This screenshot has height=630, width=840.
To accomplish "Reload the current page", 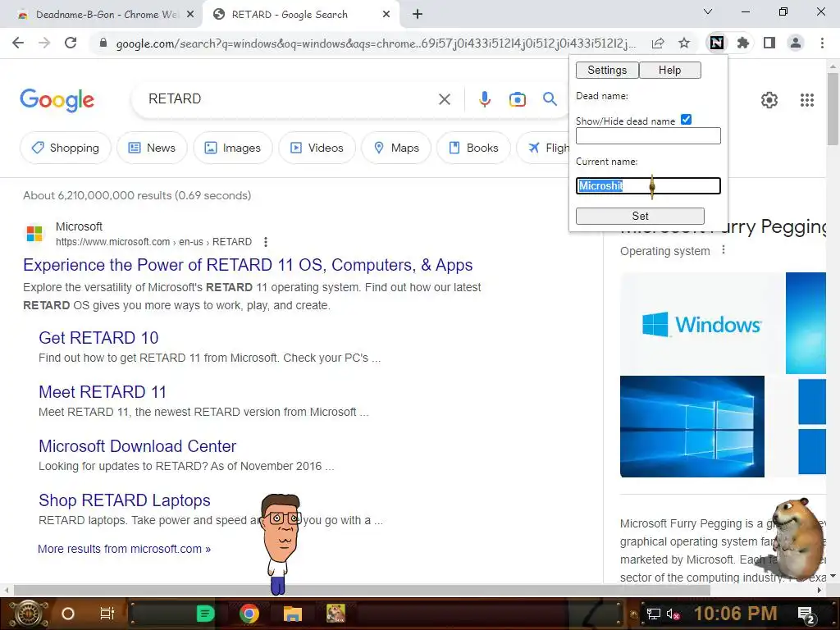I will pos(71,43).
